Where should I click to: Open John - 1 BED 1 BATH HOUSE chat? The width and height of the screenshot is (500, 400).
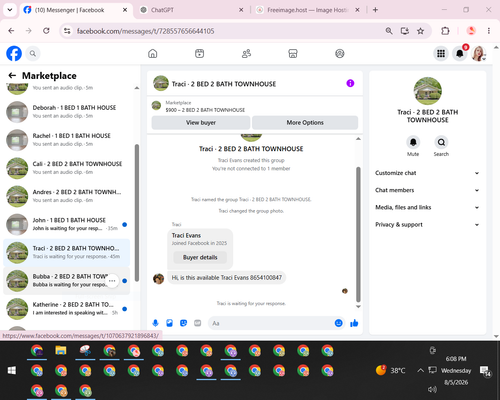(68, 224)
